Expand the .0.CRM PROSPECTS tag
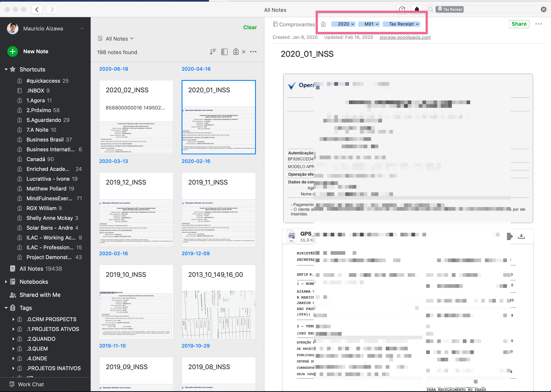Viewport: 551px width, 392px height. point(13,319)
